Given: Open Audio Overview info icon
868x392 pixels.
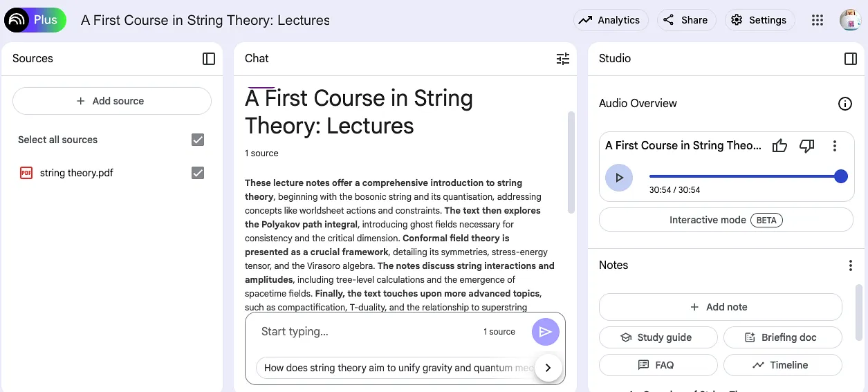Looking at the screenshot, I should [x=844, y=104].
